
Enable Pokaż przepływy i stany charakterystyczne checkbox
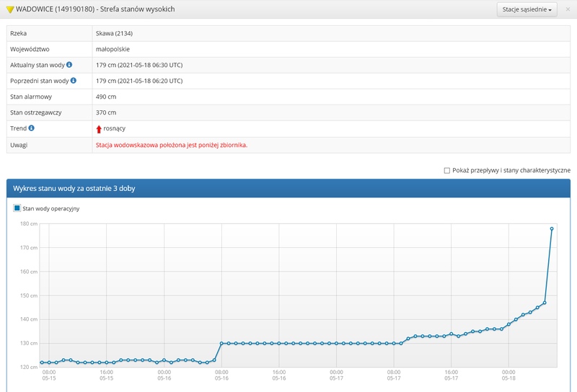tap(447, 170)
